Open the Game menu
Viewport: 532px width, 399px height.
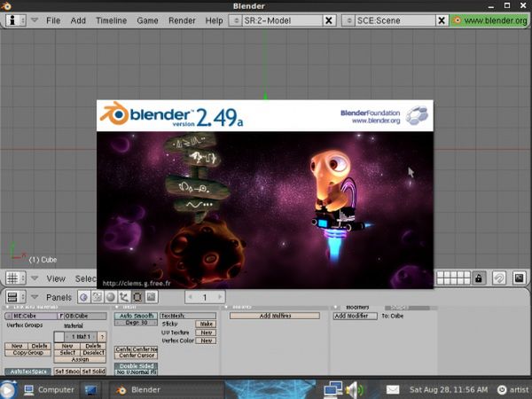[x=147, y=20]
